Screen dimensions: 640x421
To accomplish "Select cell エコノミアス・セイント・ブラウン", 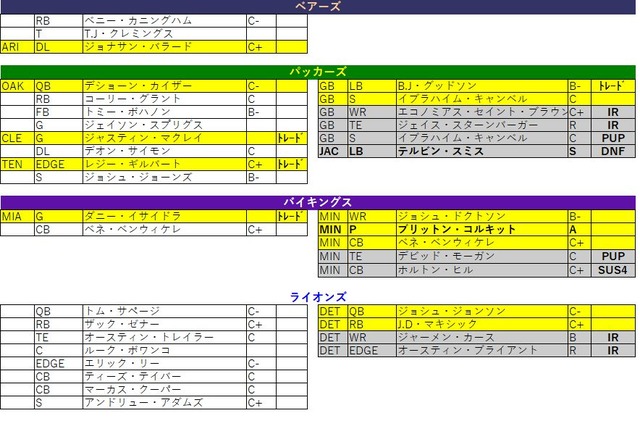I will coord(482,112).
